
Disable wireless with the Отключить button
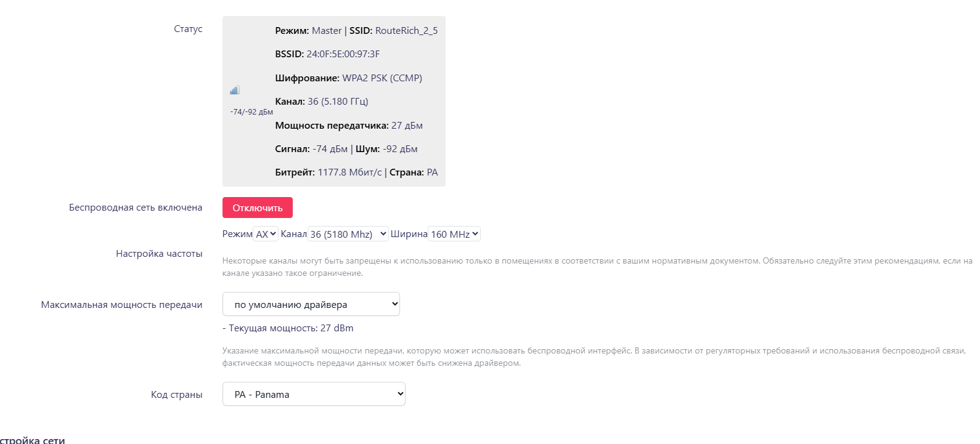coord(258,208)
